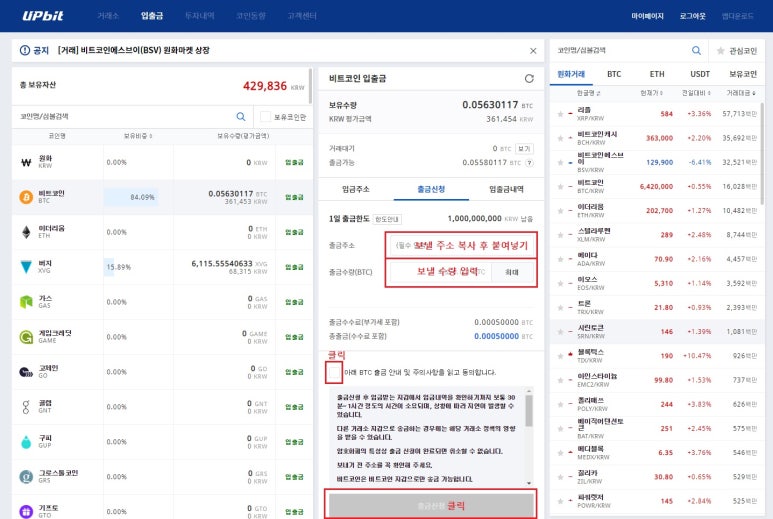Screen dimensions: 773x519
Task: Sort the assets list by 보유비중 column
Action: click(x=138, y=136)
